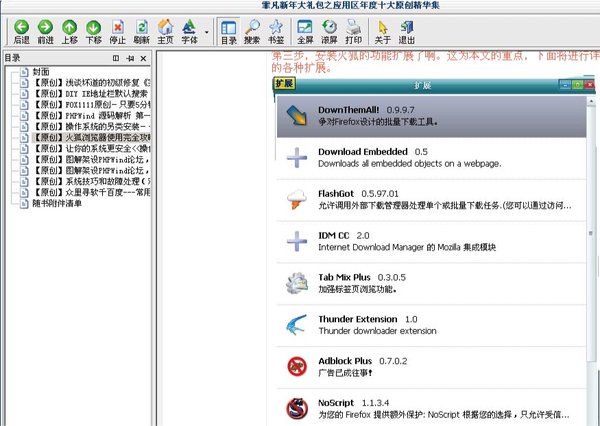Select the 【原创】火狐浏览器使用完全攻略 tree entry

90,138
